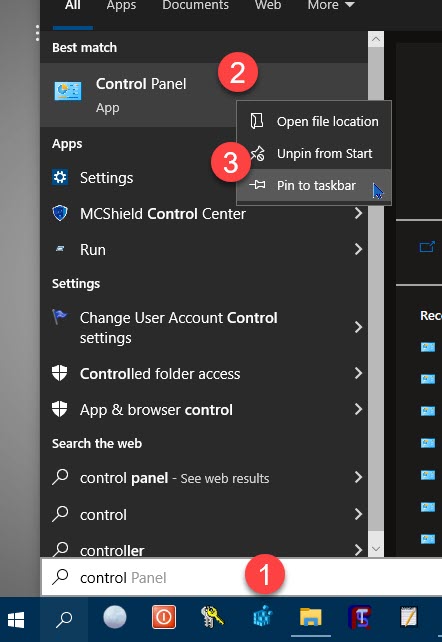Click scrollbar down arrow in results list

point(376,549)
